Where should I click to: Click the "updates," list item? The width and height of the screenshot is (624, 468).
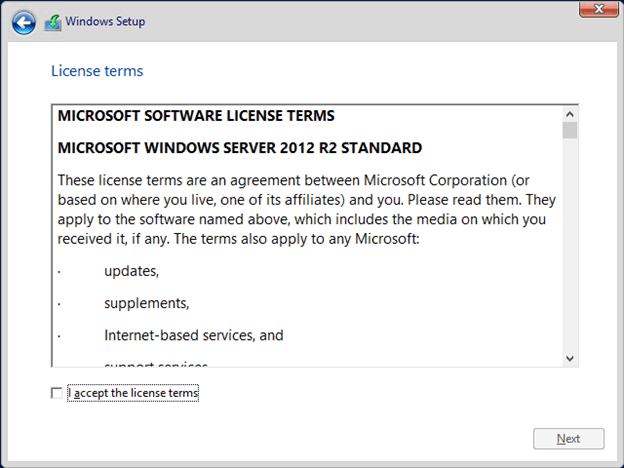131,271
